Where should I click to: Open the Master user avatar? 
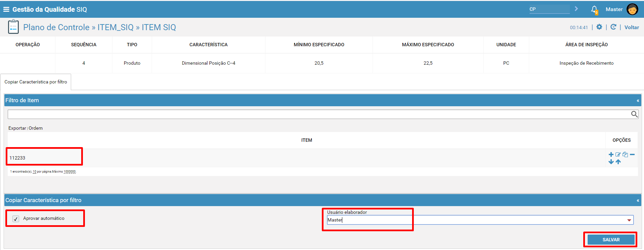pyautogui.click(x=632, y=9)
